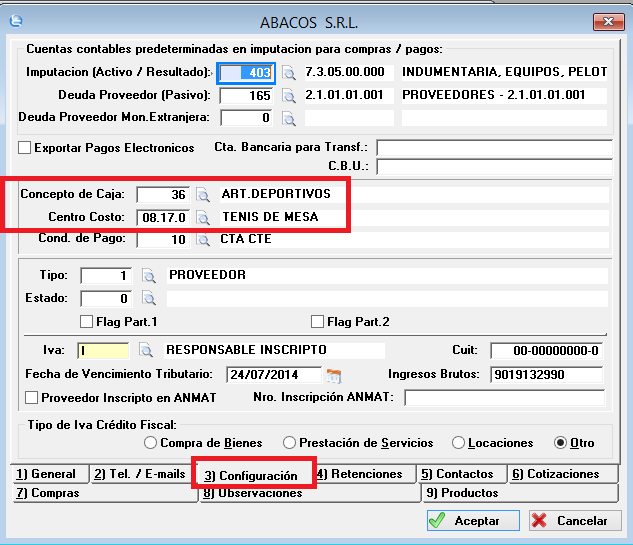Screen dimensions: 633x545
Task: Open the Estado lookup icon
Action: (149, 299)
